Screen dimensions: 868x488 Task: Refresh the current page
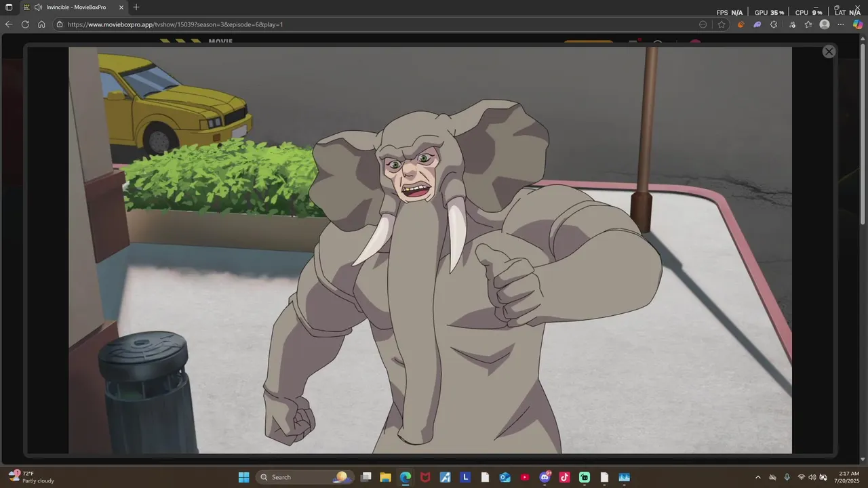click(x=25, y=24)
